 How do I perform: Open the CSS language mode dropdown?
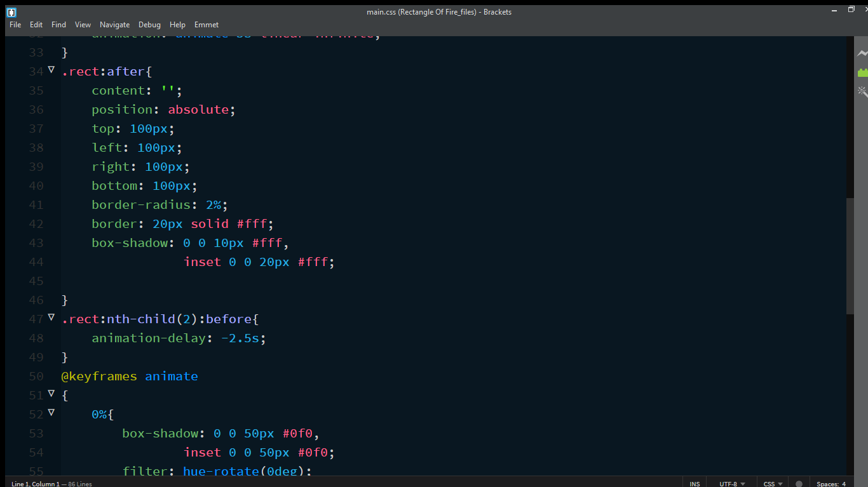(x=773, y=484)
